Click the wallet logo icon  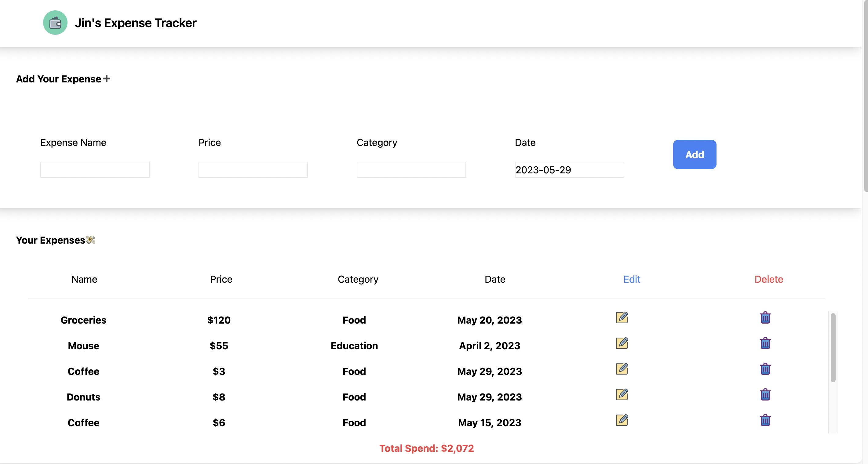(x=55, y=23)
